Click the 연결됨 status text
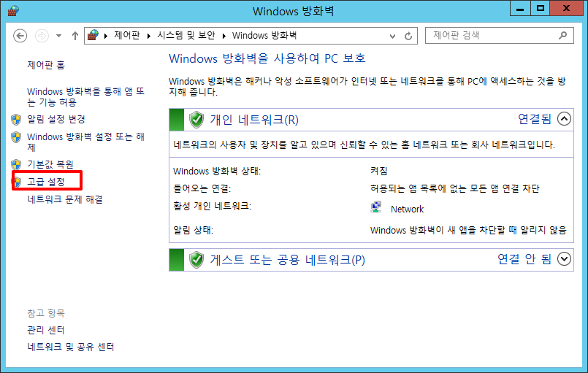The height and width of the screenshot is (373, 588). (535, 119)
